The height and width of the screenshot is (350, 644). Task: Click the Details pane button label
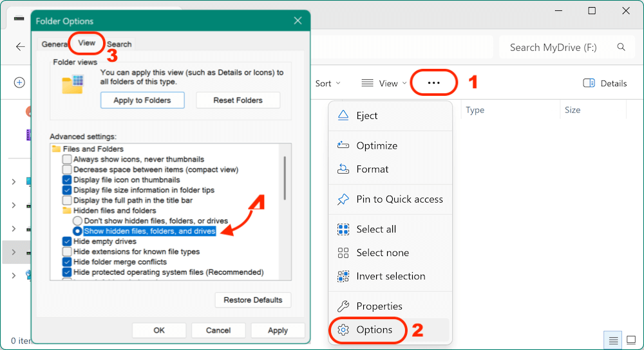tap(614, 83)
